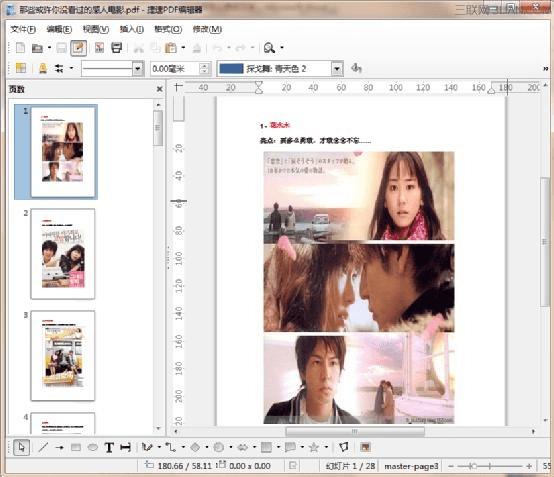
Task: Click the Save disk icon
Action: 61,48
